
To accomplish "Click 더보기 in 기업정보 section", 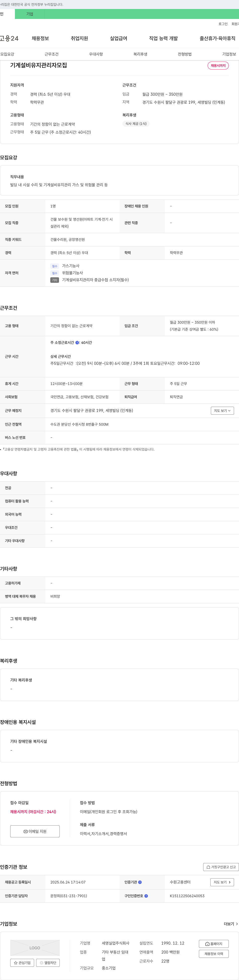I will [x=231, y=924].
